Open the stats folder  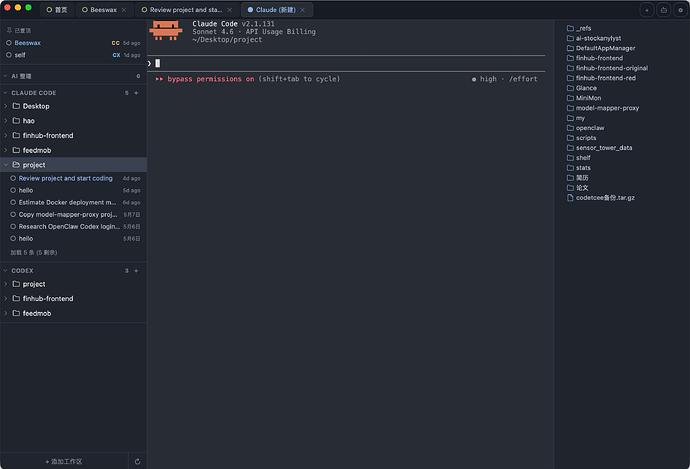coord(579,168)
